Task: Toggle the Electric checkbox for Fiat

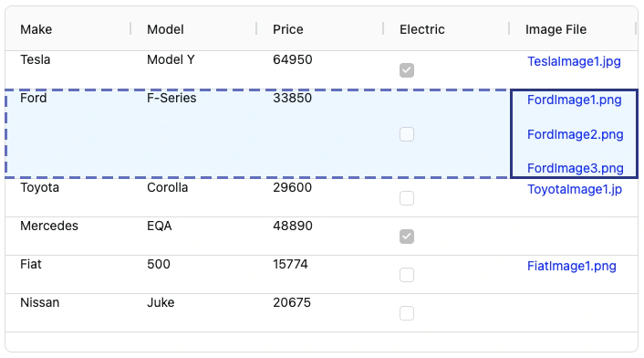Action: (407, 275)
